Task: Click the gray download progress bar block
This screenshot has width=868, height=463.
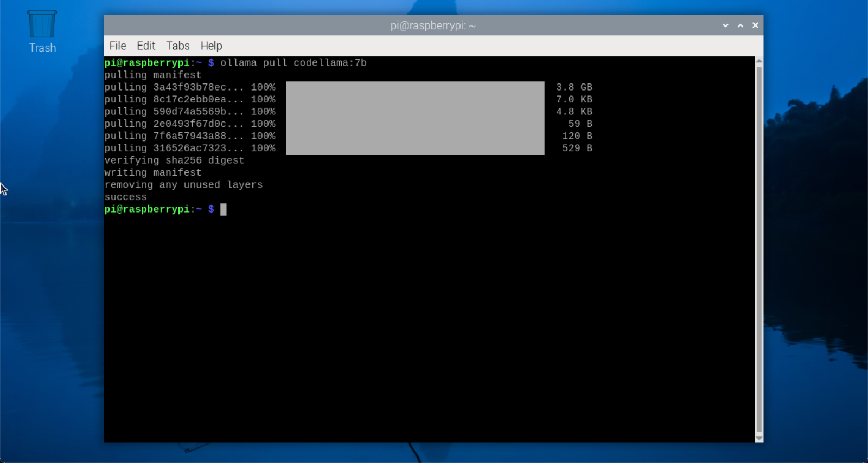Action: pyautogui.click(x=415, y=118)
